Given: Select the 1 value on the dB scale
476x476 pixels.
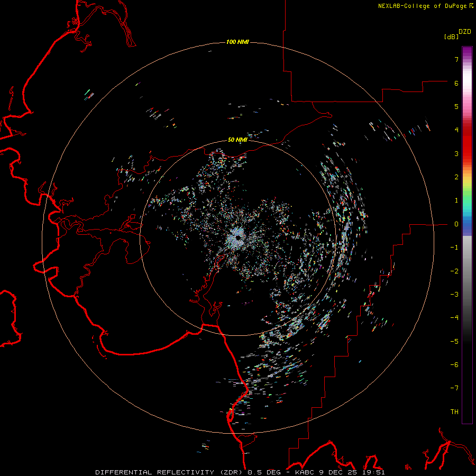Looking at the screenshot, I should [x=456, y=200].
